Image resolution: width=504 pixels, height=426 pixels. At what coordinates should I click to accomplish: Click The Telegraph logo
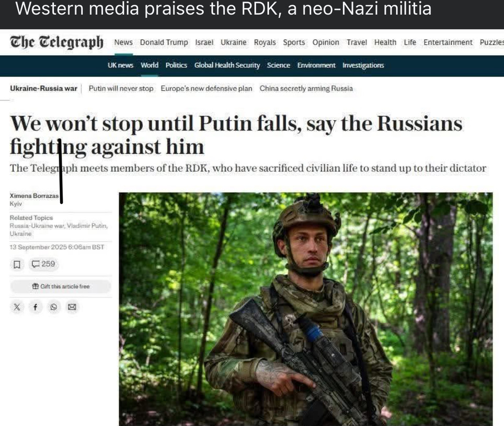click(x=56, y=42)
